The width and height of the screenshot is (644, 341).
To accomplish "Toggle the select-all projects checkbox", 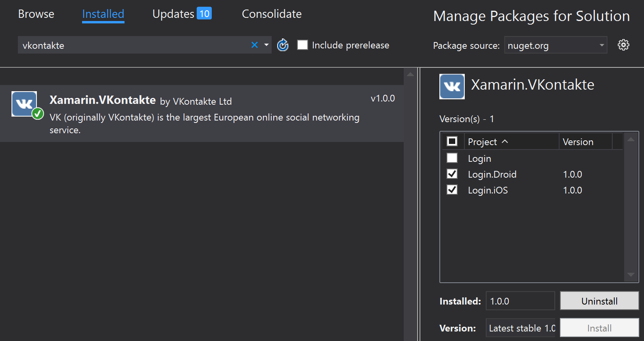I will (452, 141).
